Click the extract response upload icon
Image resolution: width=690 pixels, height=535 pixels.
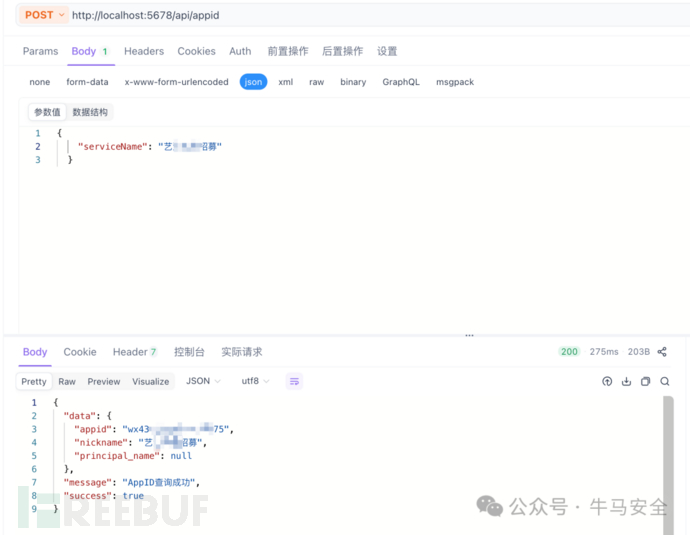pyautogui.click(x=607, y=381)
